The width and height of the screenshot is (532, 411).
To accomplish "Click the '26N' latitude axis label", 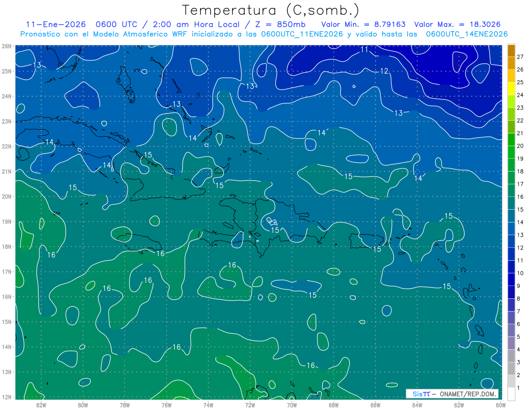I will (x=6, y=46).
